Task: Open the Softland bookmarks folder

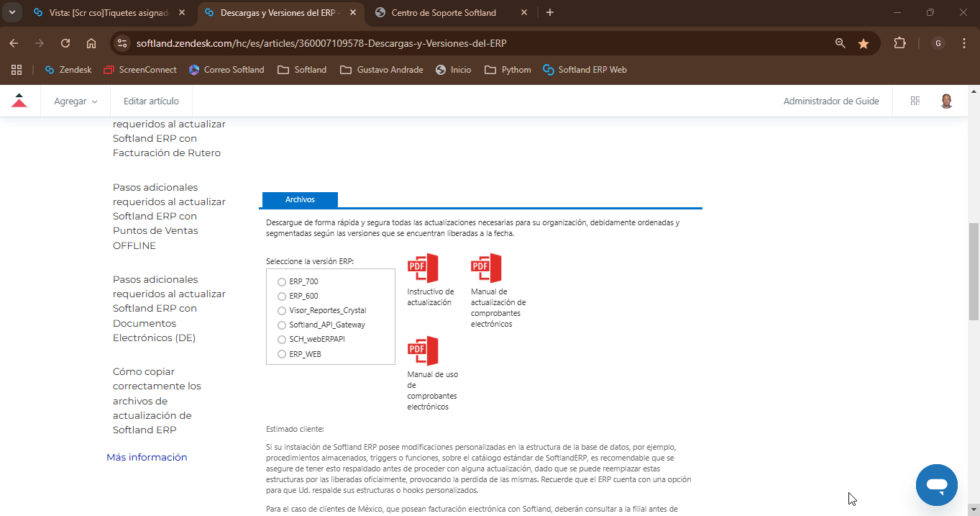Action: click(302, 70)
